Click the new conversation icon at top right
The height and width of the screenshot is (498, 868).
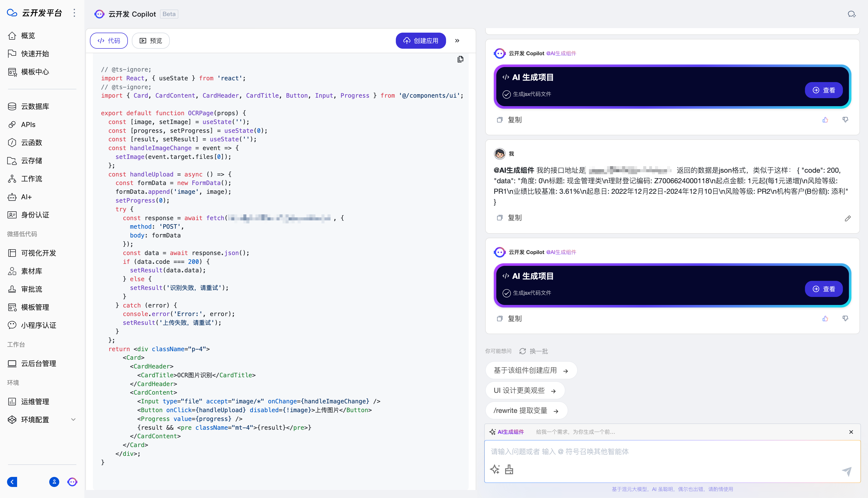[x=851, y=14]
